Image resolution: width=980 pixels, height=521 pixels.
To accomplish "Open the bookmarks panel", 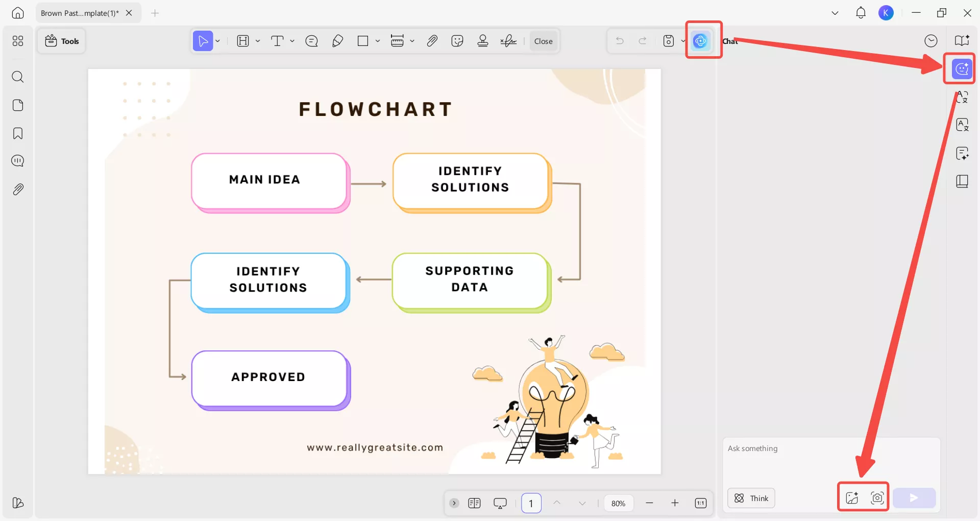I will tap(18, 134).
